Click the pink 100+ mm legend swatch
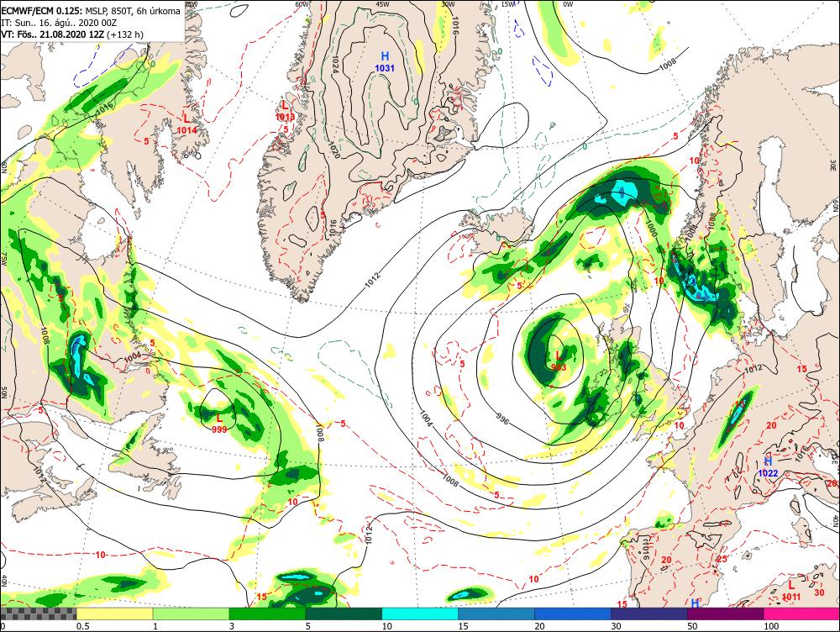Screen dimensions: 840x632 pos(801,614)
